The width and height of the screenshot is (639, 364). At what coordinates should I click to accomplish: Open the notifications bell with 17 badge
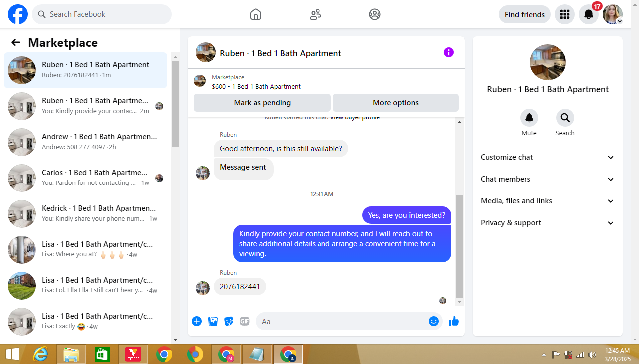[x=589, y=14]
